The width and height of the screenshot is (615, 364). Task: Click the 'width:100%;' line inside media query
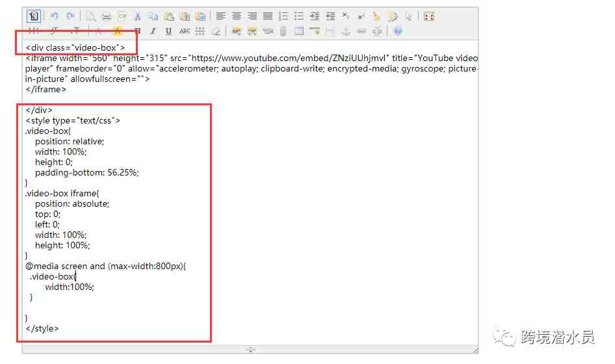(70, 287)
